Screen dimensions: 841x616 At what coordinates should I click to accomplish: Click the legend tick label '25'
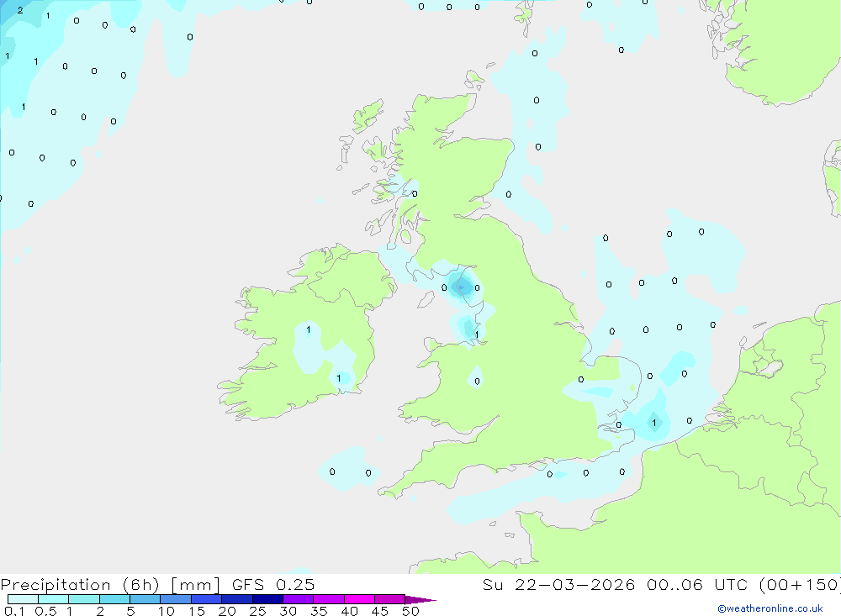pyautogui.click(x=258, y=611)
